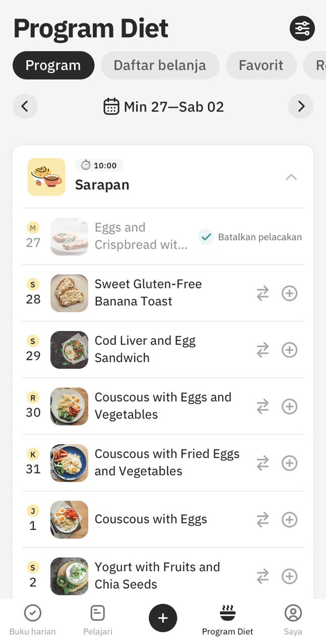Viewport: 326px width, 644px height.
Task: Open the Saya profile icon
Action: tap(293, 620)
